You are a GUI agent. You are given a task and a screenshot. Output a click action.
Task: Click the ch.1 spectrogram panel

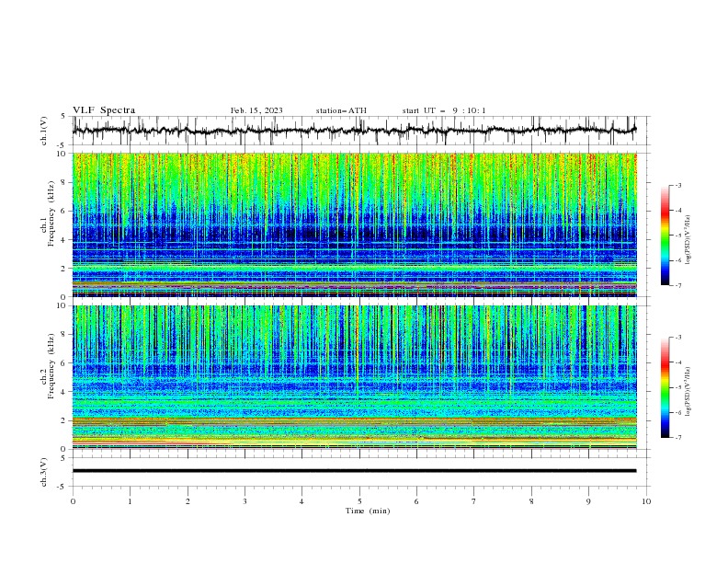(354, 224)
